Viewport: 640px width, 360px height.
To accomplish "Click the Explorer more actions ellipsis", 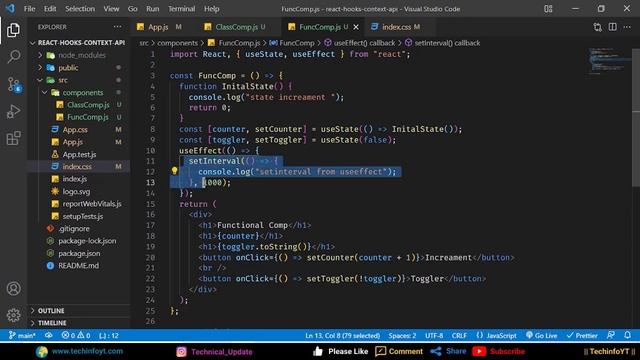I will (x=118, y=27).
